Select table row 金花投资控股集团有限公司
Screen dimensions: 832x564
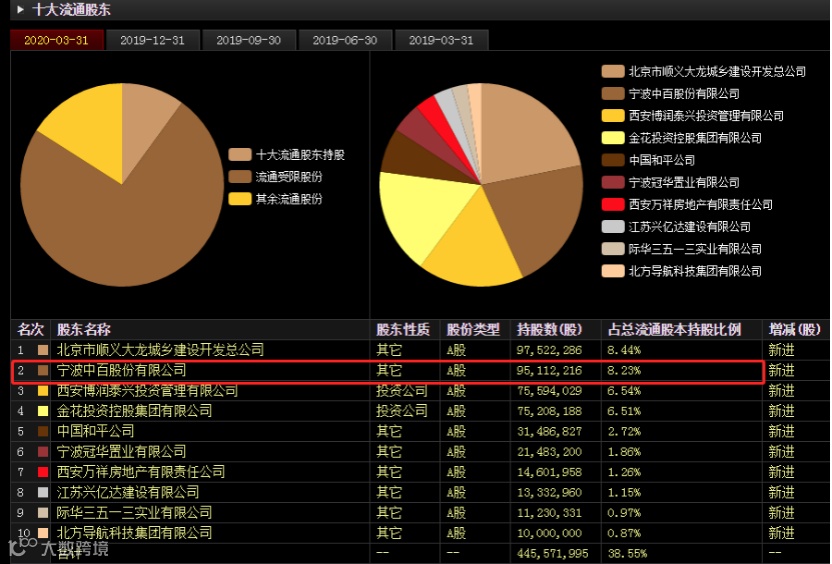pyautogui.click(x=419, y=411)
